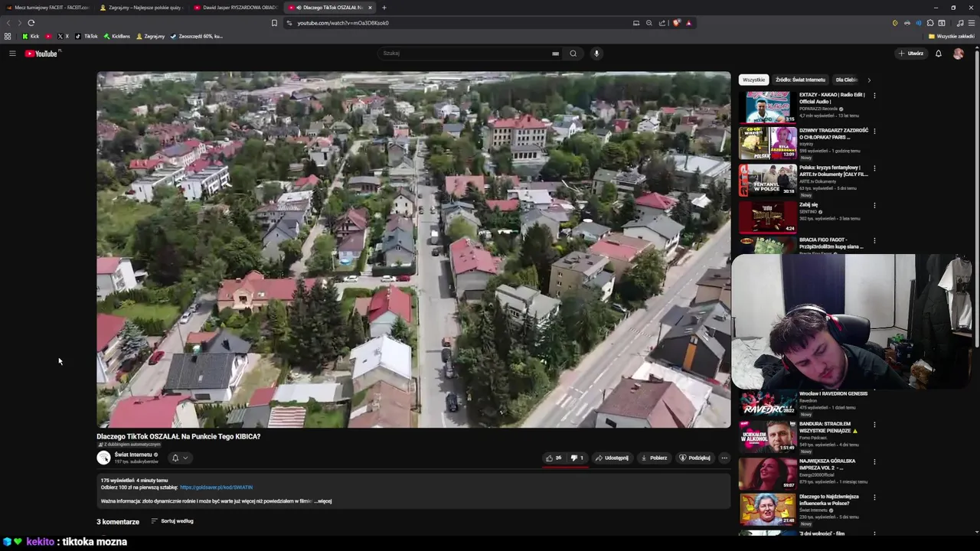Open the Dlaczego to Najdziwniejsza influencerka title

point(829,500)
